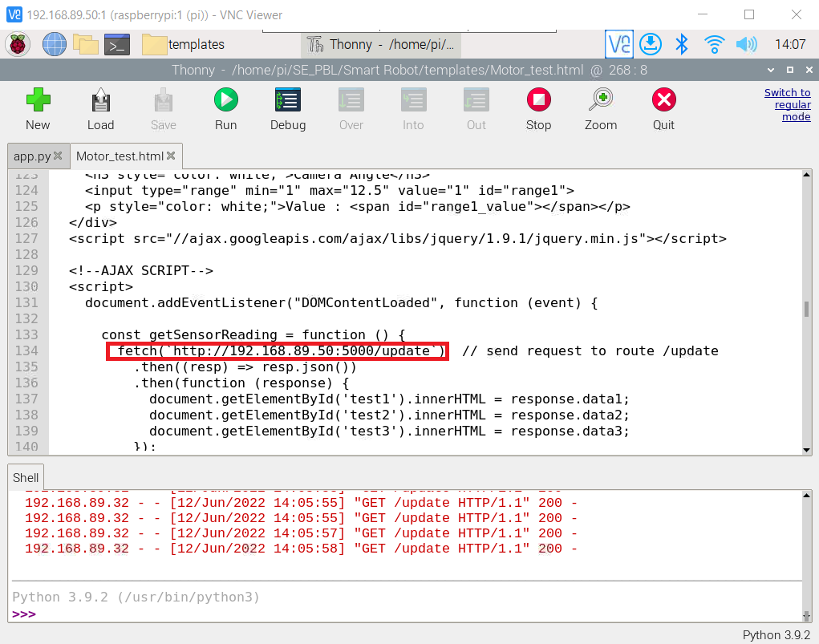This screenshot has width=819, height=644.
Task: Close the Motor_test.html tab
Action: (171, 156)
